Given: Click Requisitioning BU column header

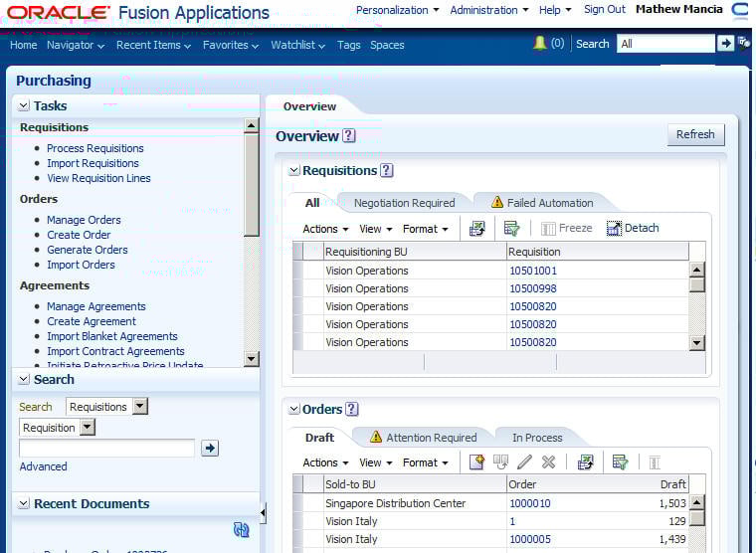Looking at the screenshot, I should (x=415, y=252).
